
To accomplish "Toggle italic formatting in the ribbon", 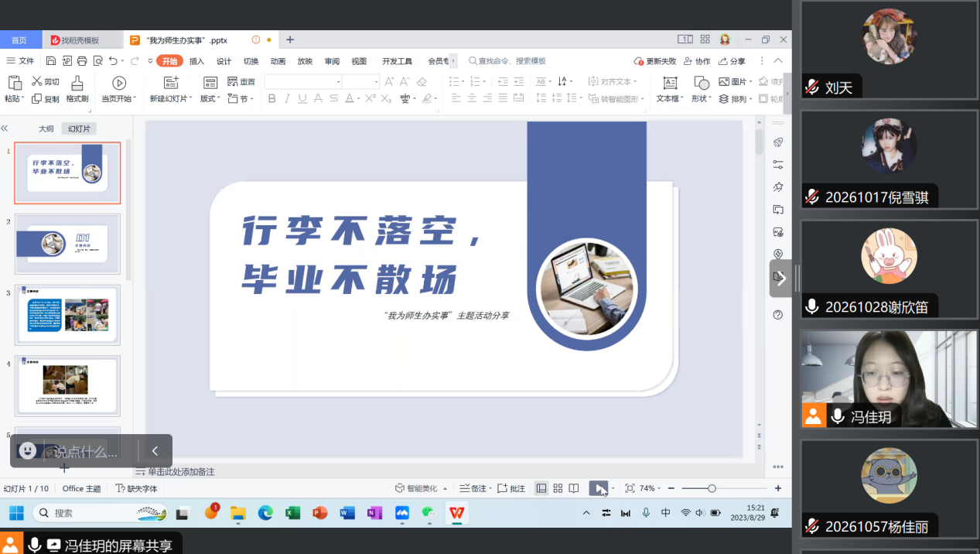I will point(287,99).
